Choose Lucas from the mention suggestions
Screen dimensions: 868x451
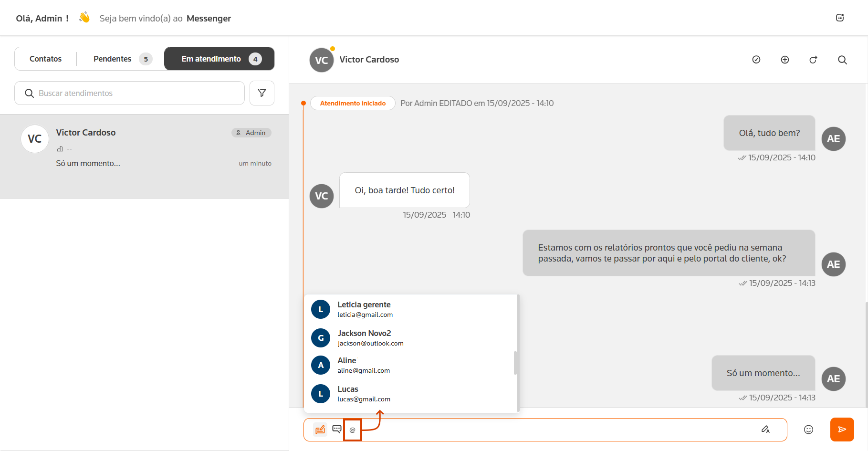348,393
